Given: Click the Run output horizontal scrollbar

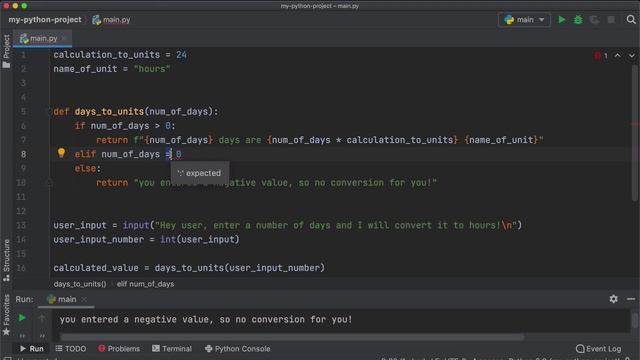Looking at the screenshot, I should click(292, 337).
